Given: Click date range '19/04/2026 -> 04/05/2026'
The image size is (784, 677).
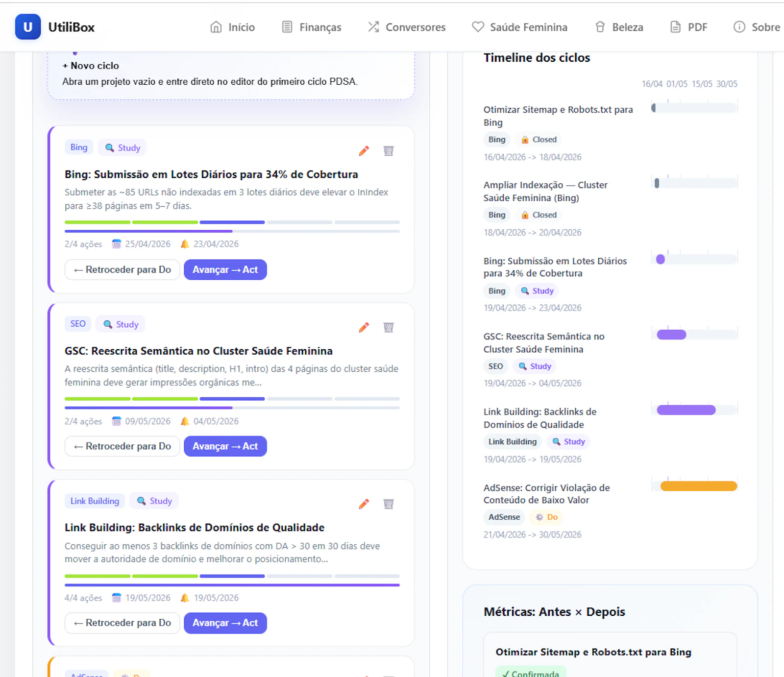Looking at the screenshot, I should (533, 383).
